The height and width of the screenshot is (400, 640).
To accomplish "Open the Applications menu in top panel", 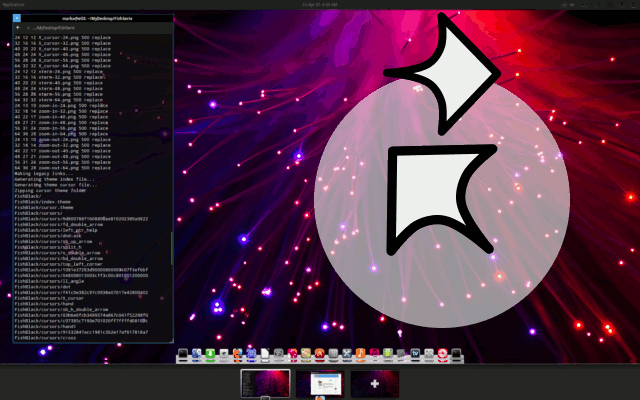I will click(x=13, y=4).
